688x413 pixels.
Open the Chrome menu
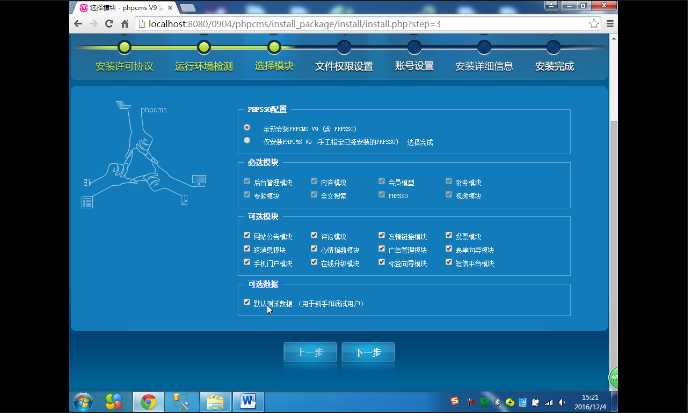click(x=610, y=24)
